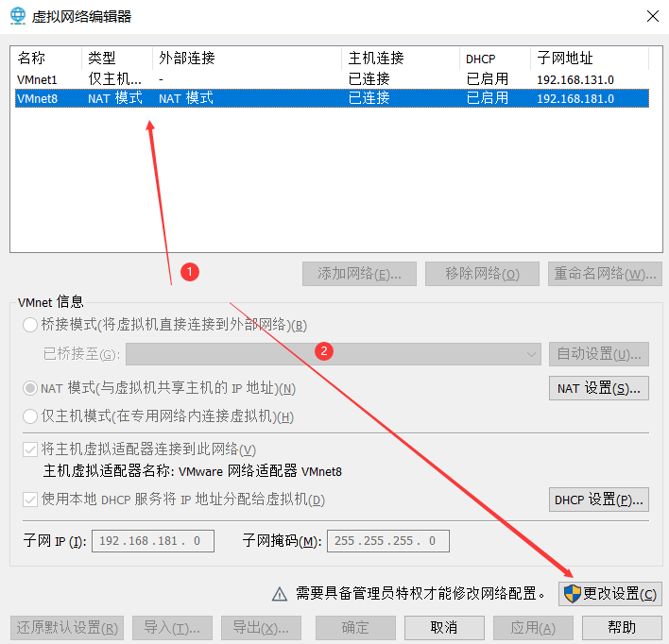
Task: Click the DHCP column header
Action: pyautogui.click(x=495, y=58)
